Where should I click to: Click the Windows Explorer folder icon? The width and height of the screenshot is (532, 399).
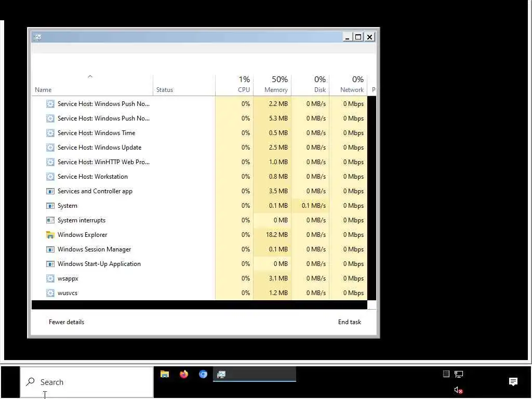click(50, 235)
